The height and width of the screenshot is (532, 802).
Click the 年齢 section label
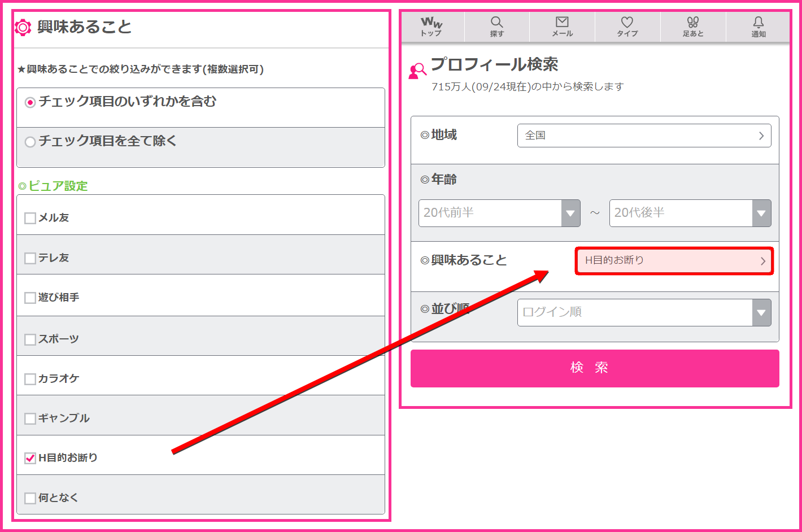[x=439, y=180]
